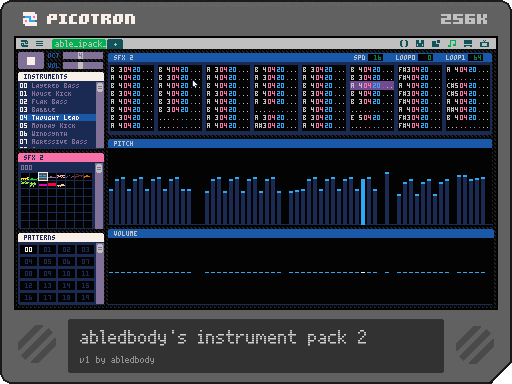Select the able_ipack tab

pyautogui.click(x=79, y=44)
